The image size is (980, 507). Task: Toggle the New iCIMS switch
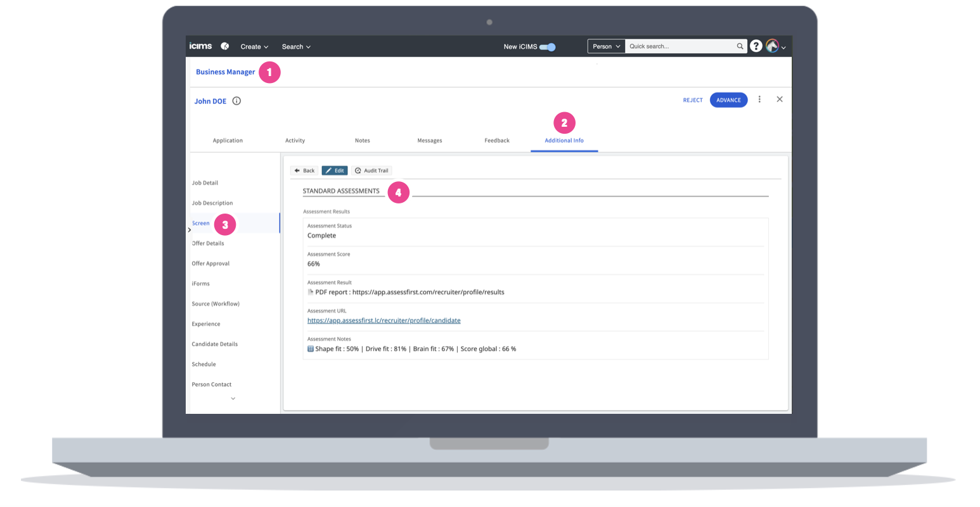click(x=547, y=47)
